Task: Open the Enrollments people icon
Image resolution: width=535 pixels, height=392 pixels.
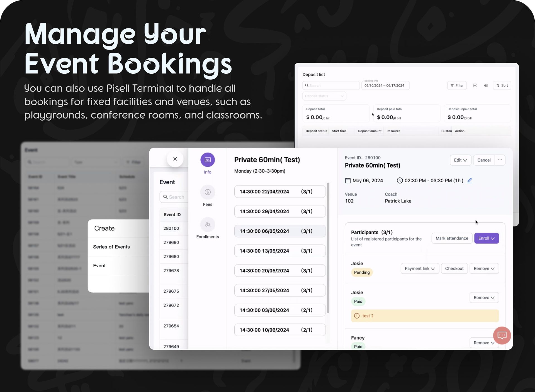Action: click(x=208, y=224)
